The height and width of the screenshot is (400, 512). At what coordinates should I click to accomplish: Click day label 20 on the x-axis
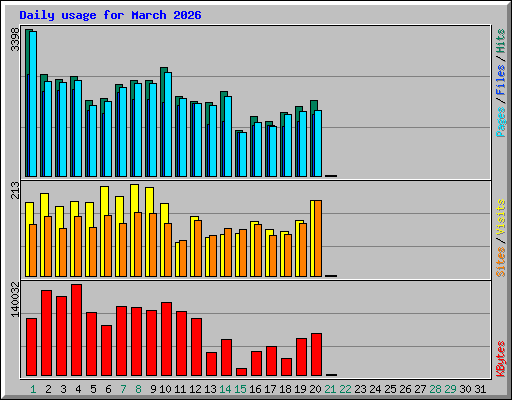coord(315,389)
